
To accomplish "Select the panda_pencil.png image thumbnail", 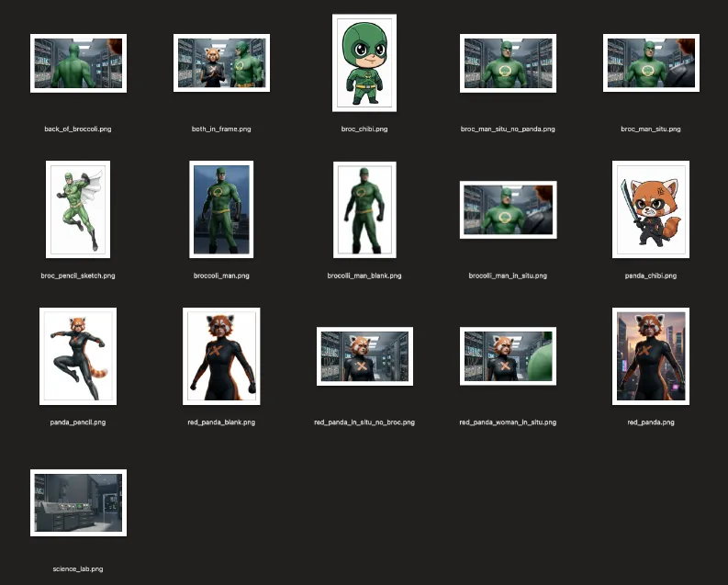I will (78, 356).
